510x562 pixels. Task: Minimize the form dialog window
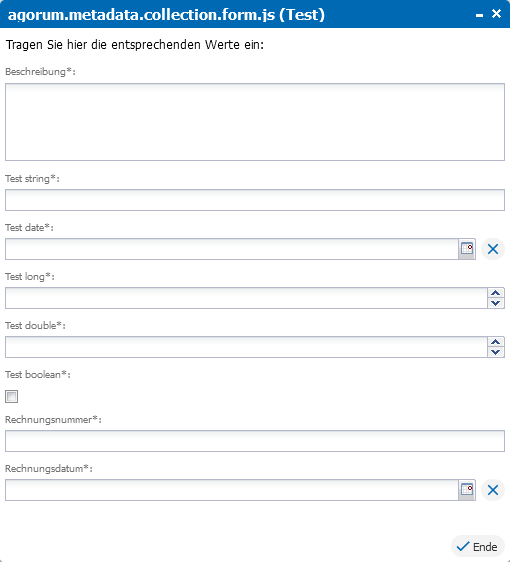point(479,15)
